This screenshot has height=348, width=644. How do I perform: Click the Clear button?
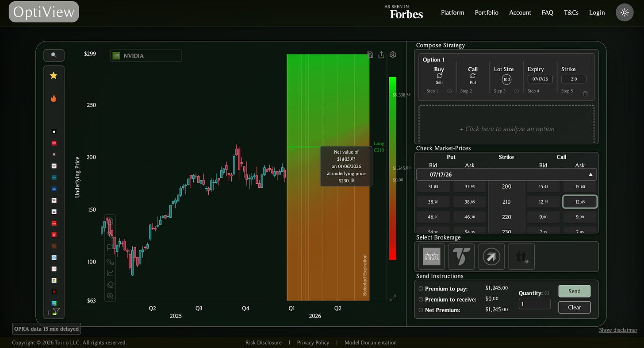pyautogui.click(x=575, y=307)
